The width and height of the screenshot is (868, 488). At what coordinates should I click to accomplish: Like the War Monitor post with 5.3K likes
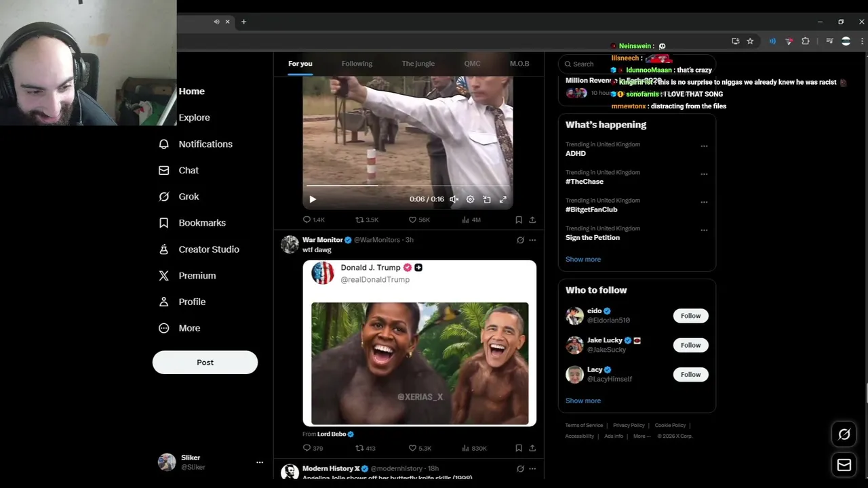[x=419, y=448]
